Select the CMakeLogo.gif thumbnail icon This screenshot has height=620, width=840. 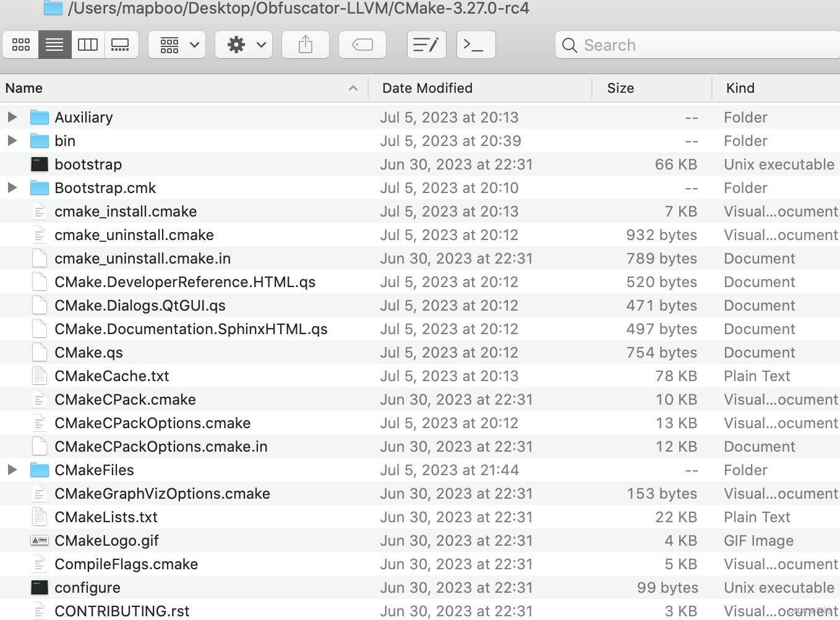(x=40, y=540)
